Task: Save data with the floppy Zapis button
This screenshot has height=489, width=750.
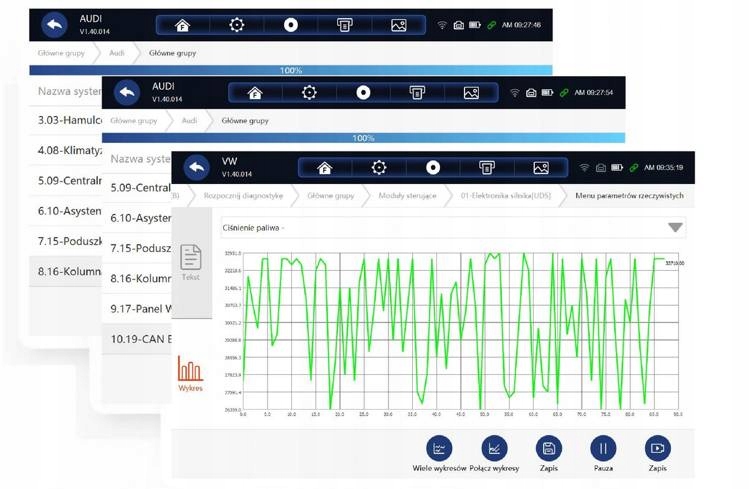Action: 549,454
